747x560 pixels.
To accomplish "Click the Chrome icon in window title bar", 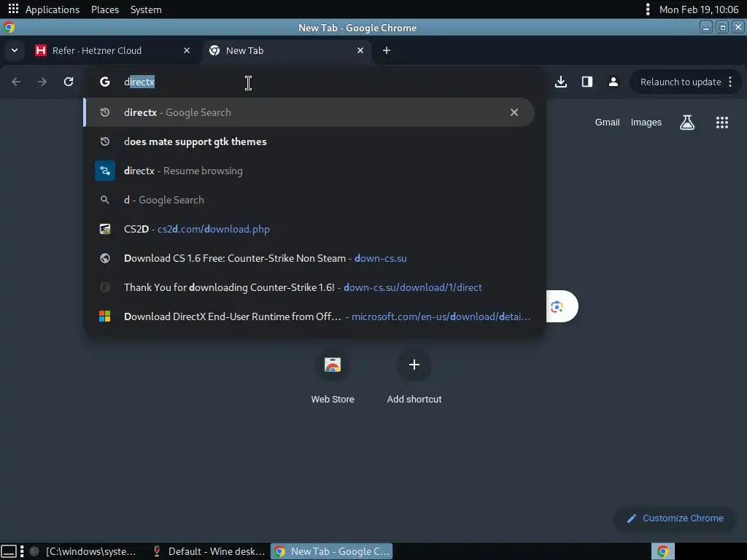I will coord(9,27).
